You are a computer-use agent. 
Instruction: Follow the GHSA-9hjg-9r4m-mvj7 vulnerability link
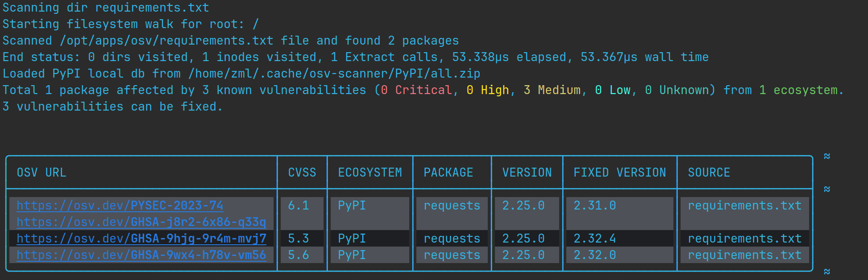tap(141, 239)
